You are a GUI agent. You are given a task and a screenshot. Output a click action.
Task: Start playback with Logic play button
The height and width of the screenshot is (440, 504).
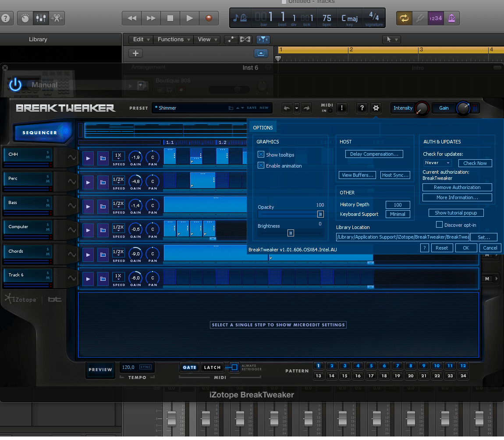pos(190,18)
